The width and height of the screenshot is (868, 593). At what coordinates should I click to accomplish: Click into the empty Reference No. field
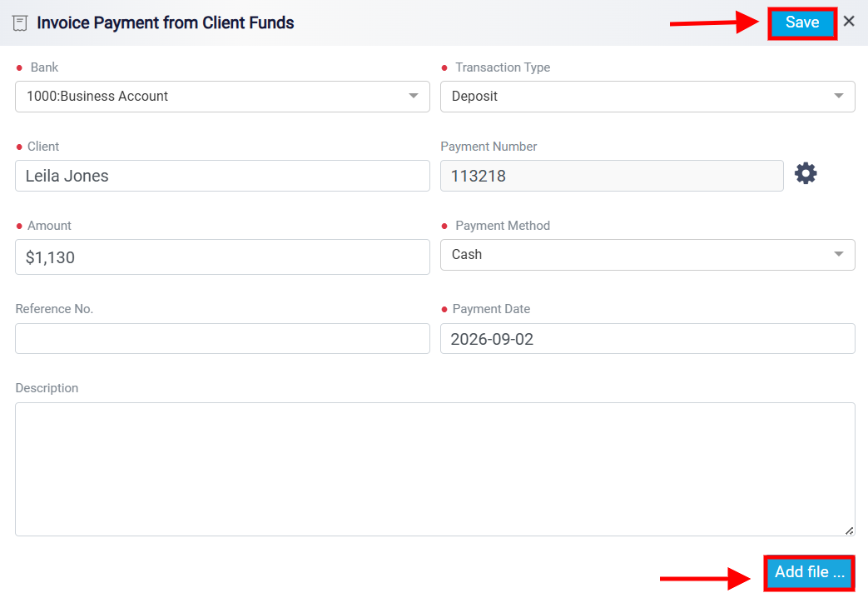222,339
